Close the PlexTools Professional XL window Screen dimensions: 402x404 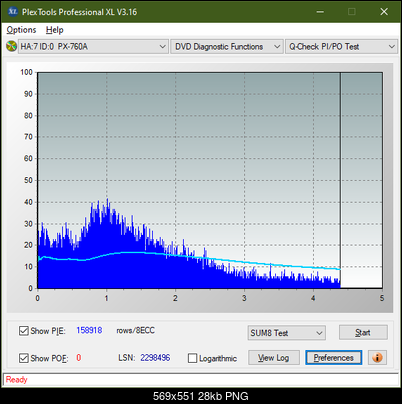pyautogui.click(x=384, y=12)
